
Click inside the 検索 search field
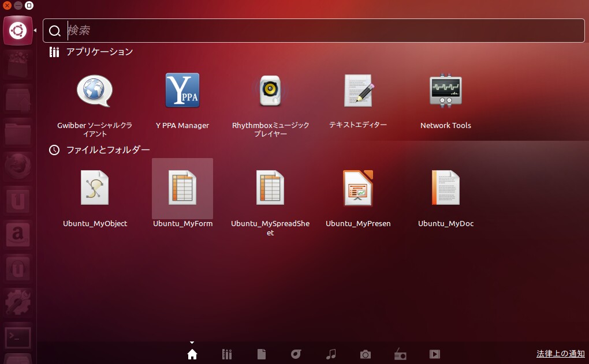314,30
